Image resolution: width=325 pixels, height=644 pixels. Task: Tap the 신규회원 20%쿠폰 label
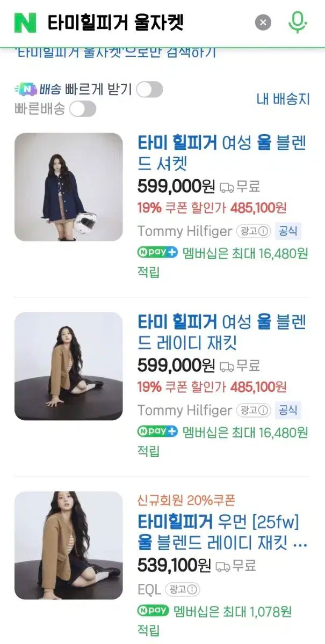(186, 501)
